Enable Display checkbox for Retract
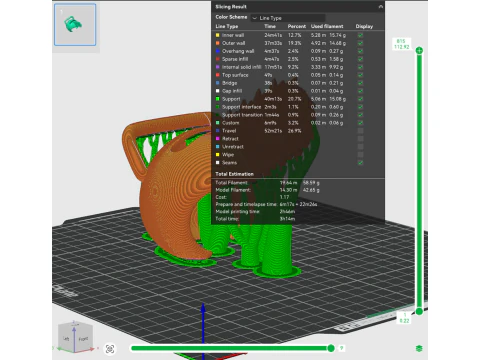The height and width of the screenshot is (360, 480). 360,139
